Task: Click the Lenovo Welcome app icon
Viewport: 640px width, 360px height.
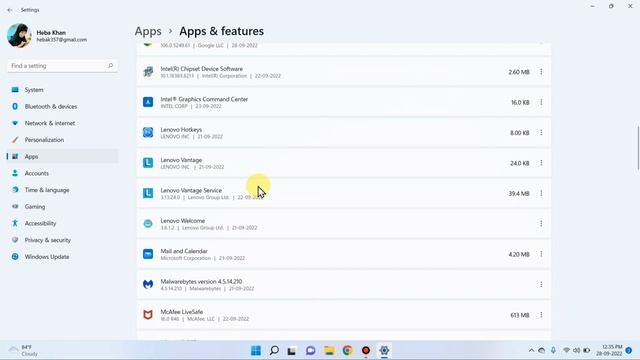Action: [x=148, y=224]
